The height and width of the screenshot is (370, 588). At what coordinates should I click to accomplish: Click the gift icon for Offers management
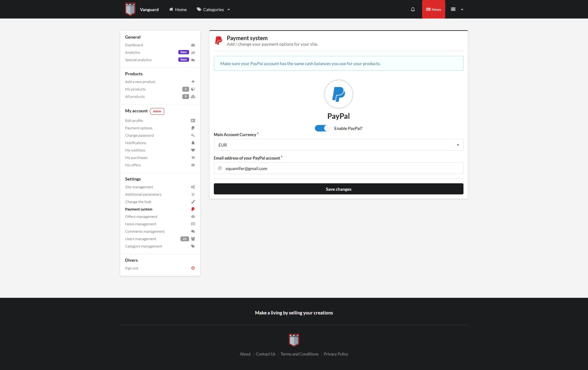(193, 217)
